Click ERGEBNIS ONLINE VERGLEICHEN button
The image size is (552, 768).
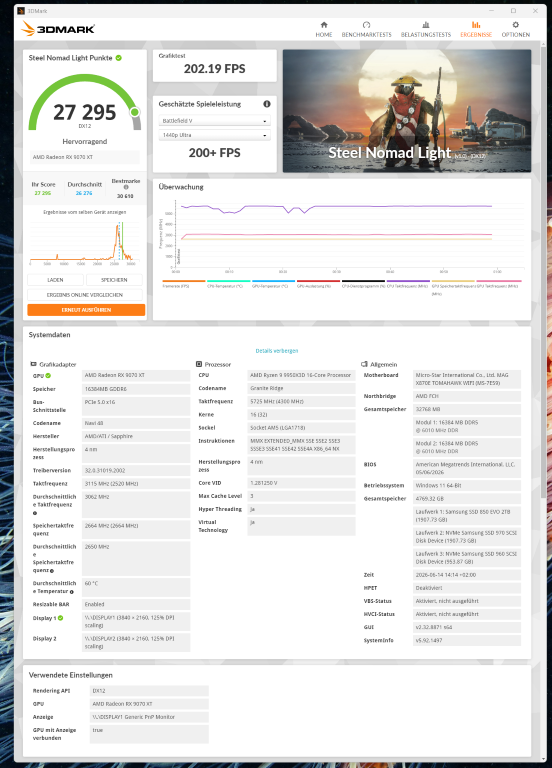click(85, 295)
